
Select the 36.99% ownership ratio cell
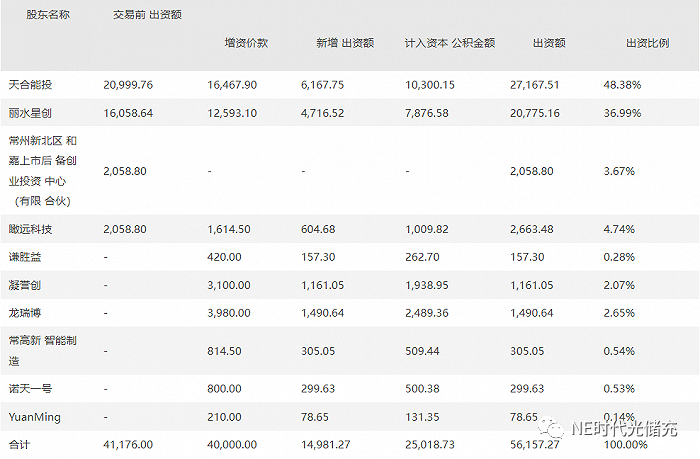[x=621, y=113]
